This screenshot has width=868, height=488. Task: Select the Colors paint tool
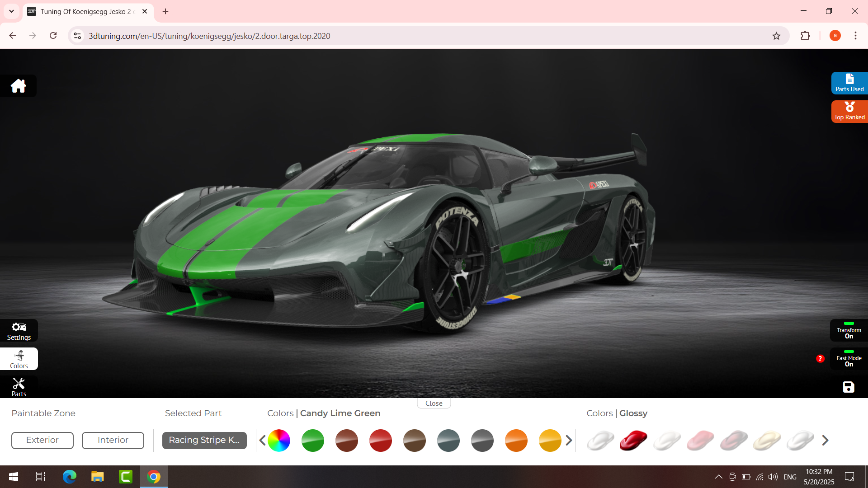(19, 359)
